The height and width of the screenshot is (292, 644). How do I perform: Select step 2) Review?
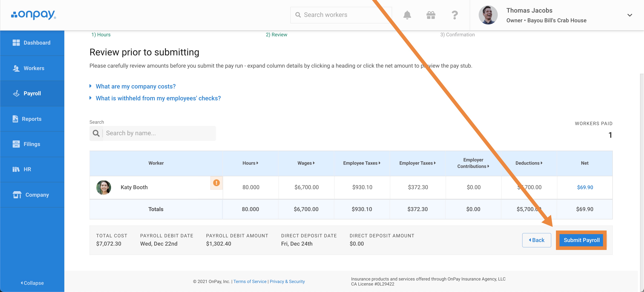[276, 35]
